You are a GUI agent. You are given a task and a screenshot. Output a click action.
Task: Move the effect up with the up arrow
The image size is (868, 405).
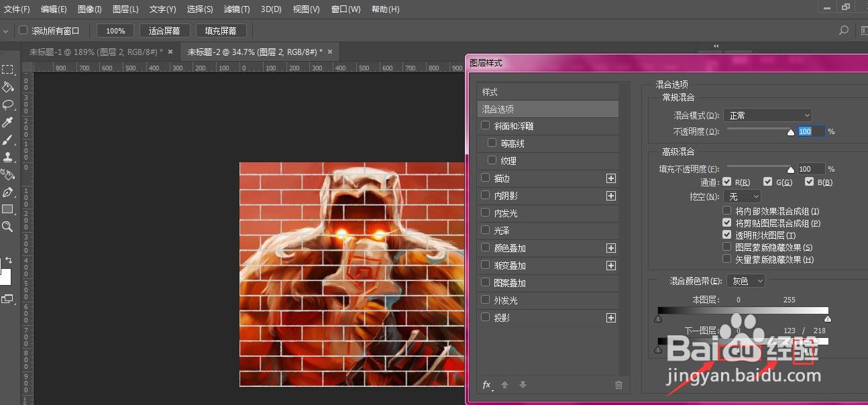point(505,385)
